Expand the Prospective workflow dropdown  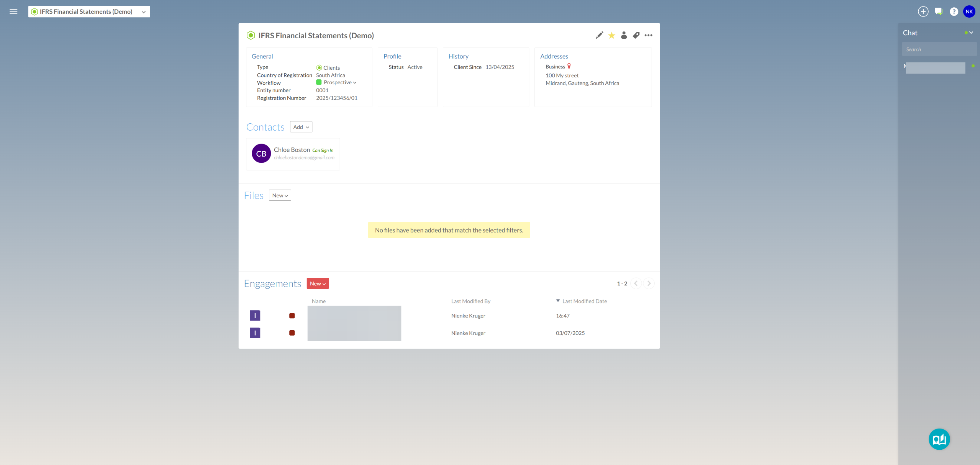[x=339, y=82]
